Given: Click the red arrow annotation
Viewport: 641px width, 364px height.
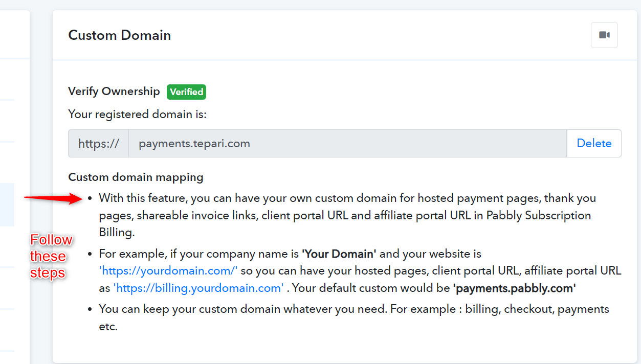Looking at the screenshot, I should pos(53,198).
